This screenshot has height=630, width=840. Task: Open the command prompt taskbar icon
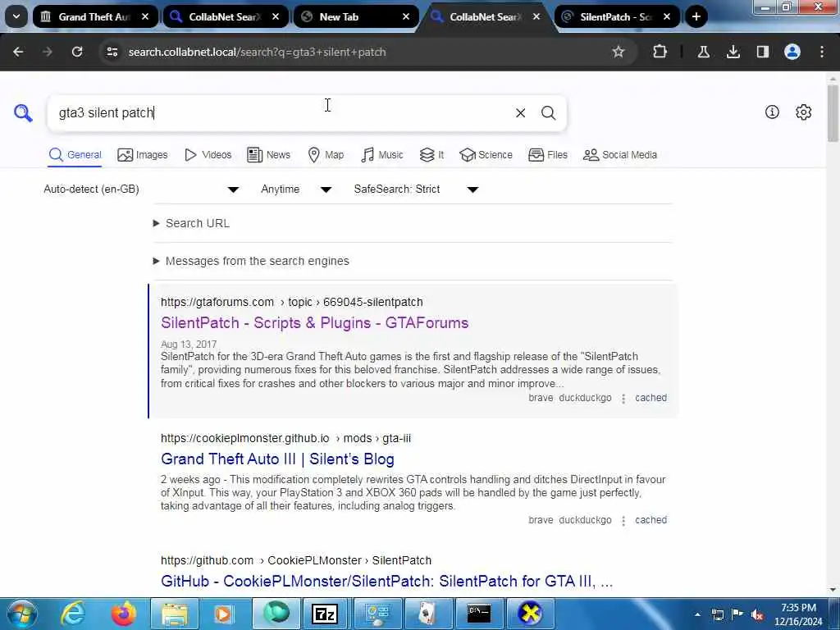(x=479, y=614)
